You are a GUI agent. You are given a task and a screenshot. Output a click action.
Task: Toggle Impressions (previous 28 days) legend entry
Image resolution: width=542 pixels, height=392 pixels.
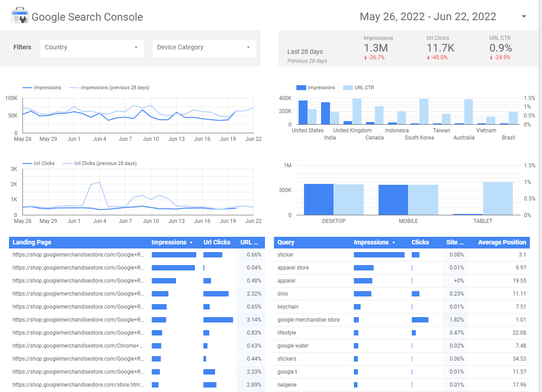(x=109, y=87)
